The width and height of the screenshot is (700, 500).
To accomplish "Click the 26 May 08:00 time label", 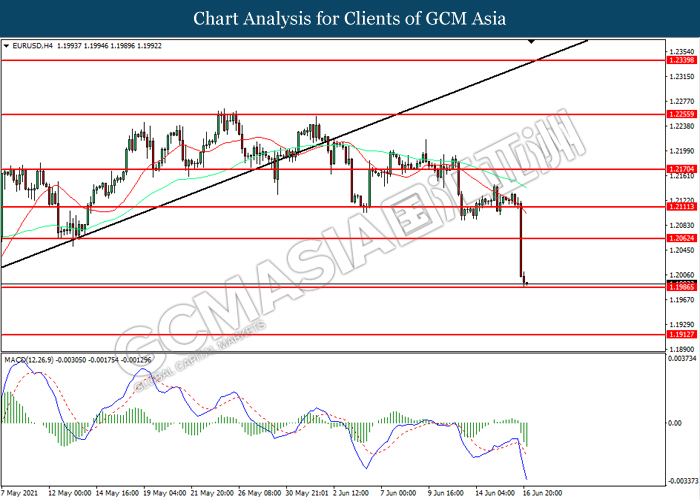I will click(260, 493).
